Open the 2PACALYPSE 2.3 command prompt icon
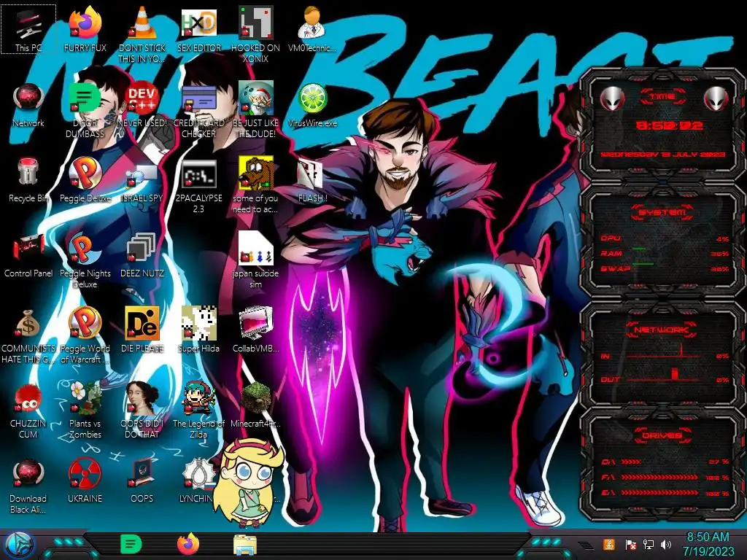747x560 pixels. pos(199,186)
